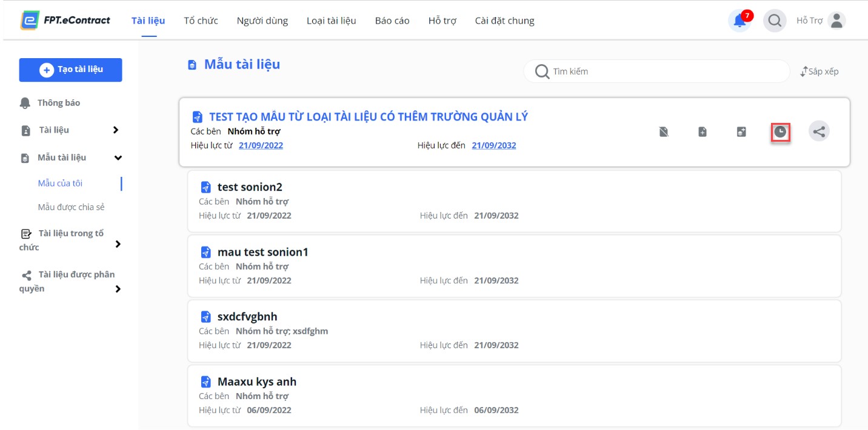Screen dimensions: 868x430
Task: Open the Hỗ trợ menu item
Action: pos(442,21)
